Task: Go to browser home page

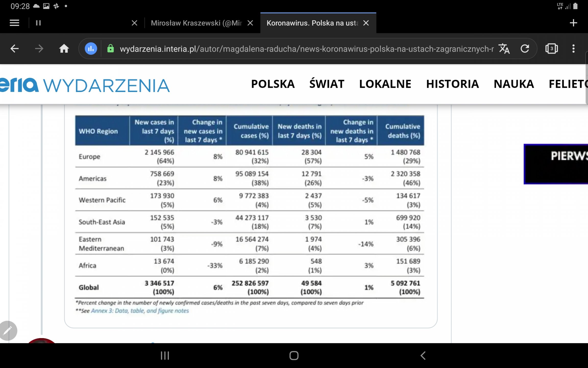Action: click(64, 49)
